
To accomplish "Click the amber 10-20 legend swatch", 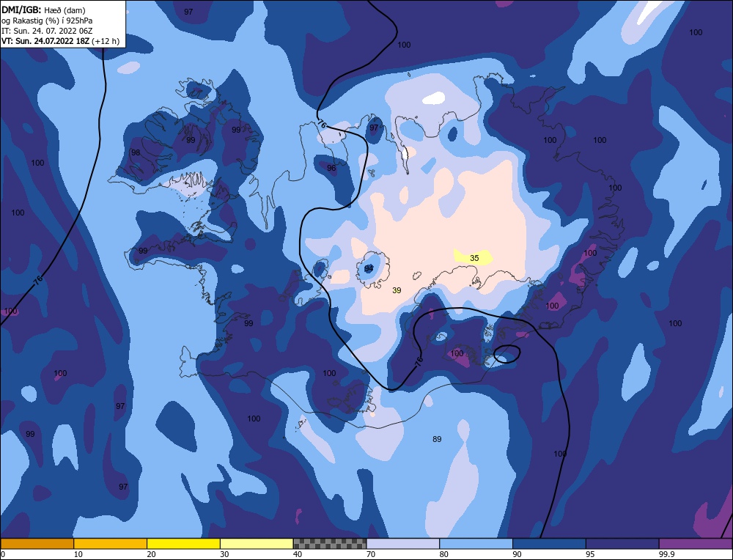I will 111,543.
